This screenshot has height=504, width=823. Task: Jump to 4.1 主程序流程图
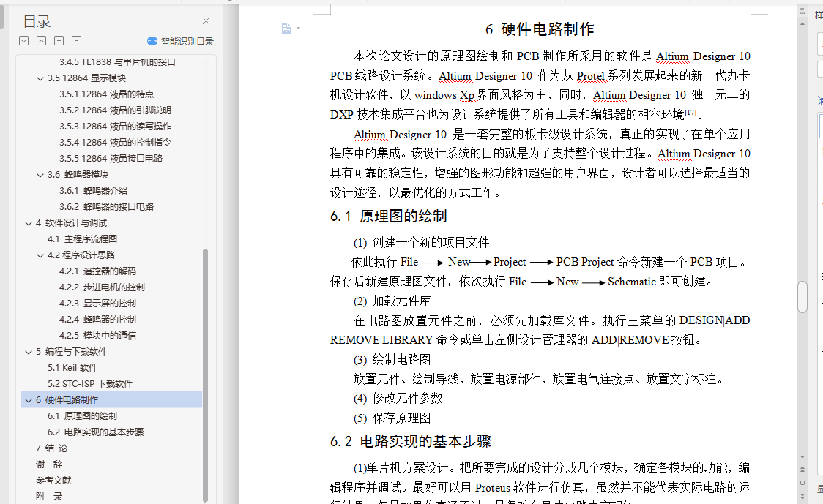[x=83, y=238]
